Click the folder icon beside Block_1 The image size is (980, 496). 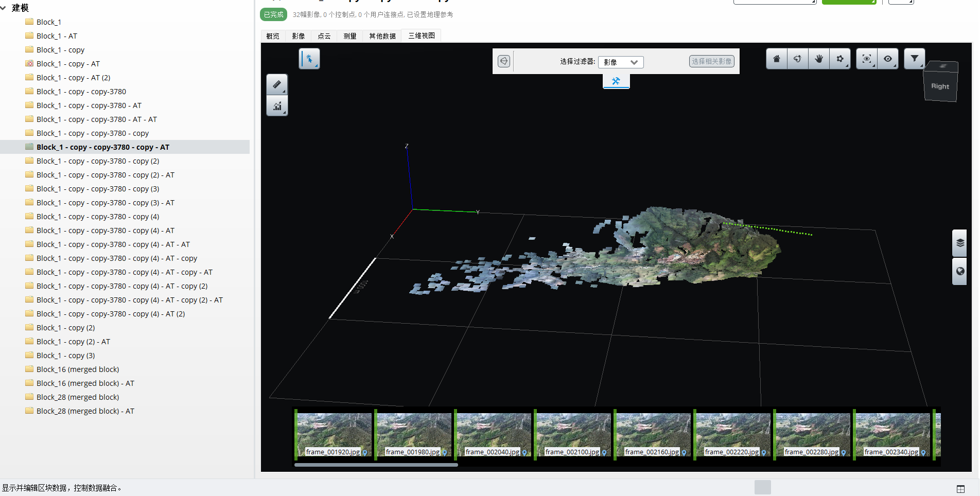(x=29, y=22)
